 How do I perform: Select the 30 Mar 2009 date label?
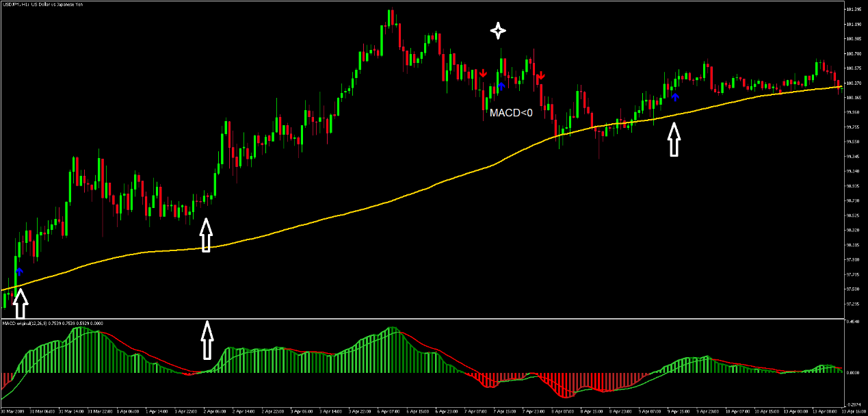(x=14, y=412)
